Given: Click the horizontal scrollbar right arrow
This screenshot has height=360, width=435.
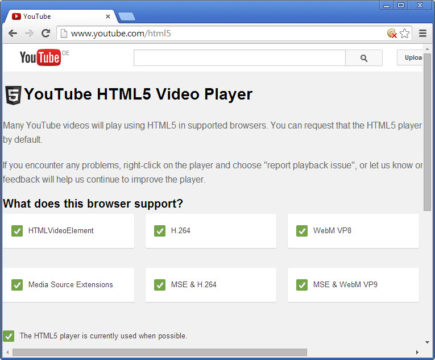Looking at the screenshot, I should 417,352.
